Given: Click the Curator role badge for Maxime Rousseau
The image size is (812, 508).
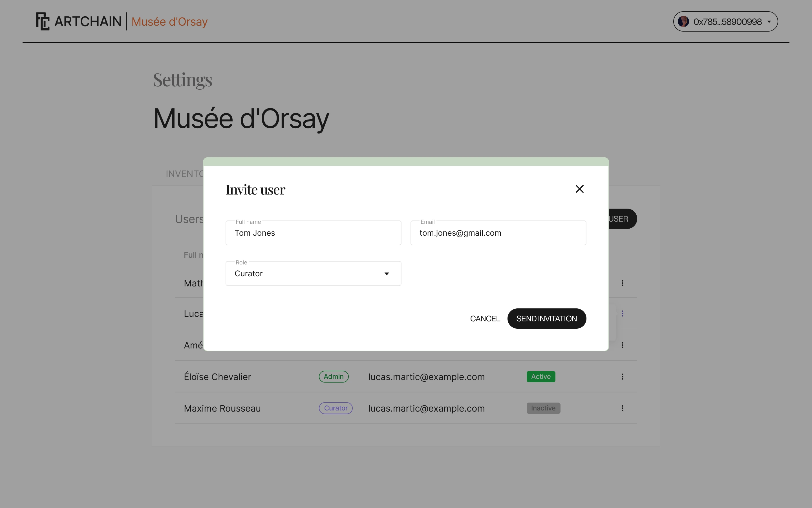Looking at the screenshot, I should pyautogui.click(x=336, y=408).
